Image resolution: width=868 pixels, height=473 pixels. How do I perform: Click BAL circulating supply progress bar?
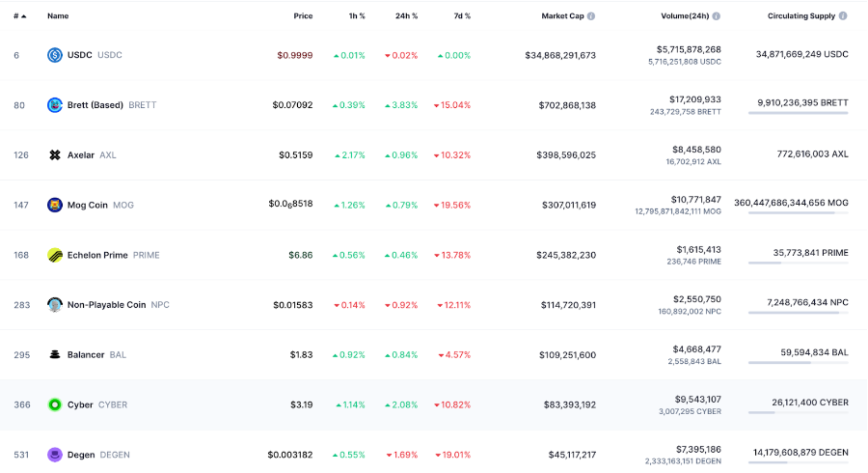pos(799,363)
